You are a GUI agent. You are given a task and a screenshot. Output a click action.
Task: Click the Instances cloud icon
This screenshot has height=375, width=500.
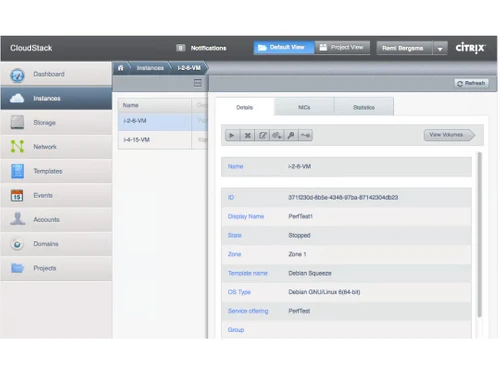(x=17, y=98)
